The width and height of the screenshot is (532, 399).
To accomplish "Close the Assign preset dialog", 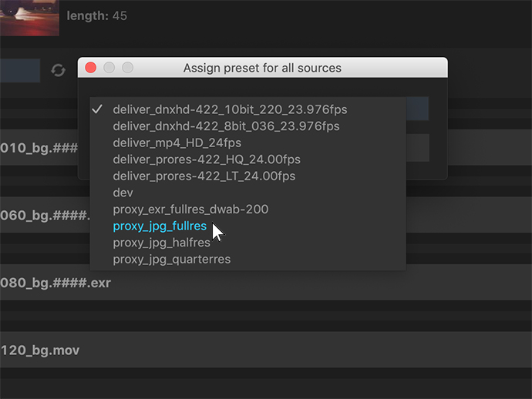I will [90, 68].
